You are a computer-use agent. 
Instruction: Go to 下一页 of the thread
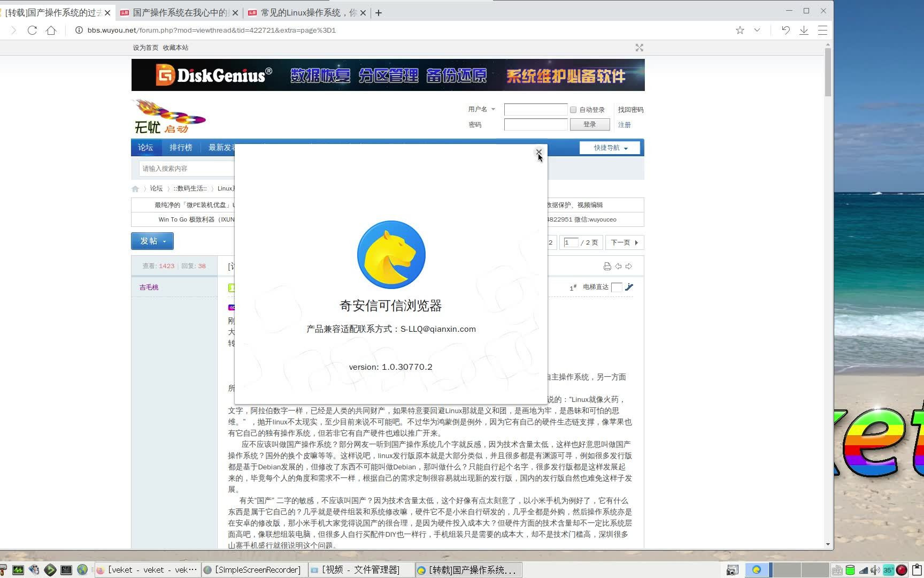pos(625,242)
